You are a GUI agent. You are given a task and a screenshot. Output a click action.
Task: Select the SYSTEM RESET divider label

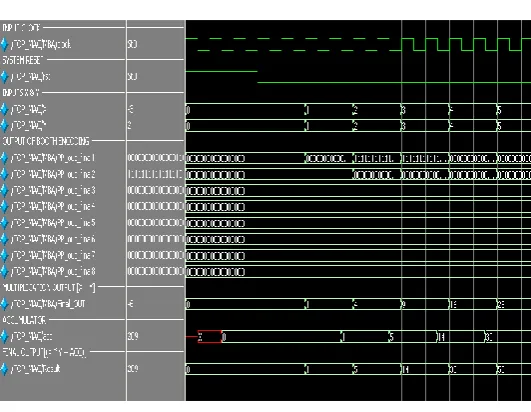pos(23,60)
